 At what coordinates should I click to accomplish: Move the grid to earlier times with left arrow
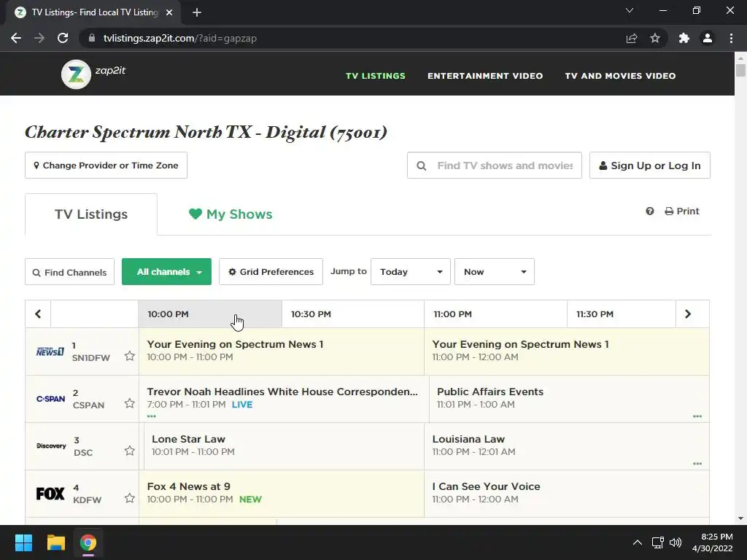38,314
